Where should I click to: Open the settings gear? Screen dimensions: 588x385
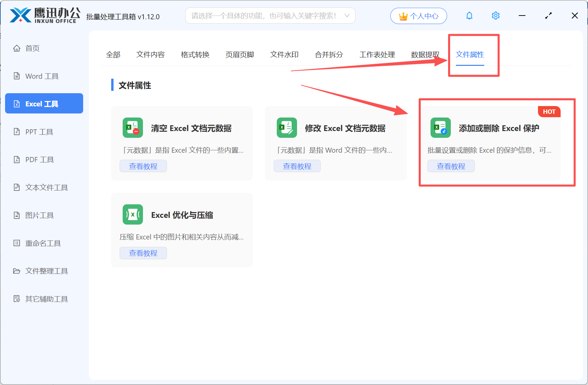pos(495,16)
